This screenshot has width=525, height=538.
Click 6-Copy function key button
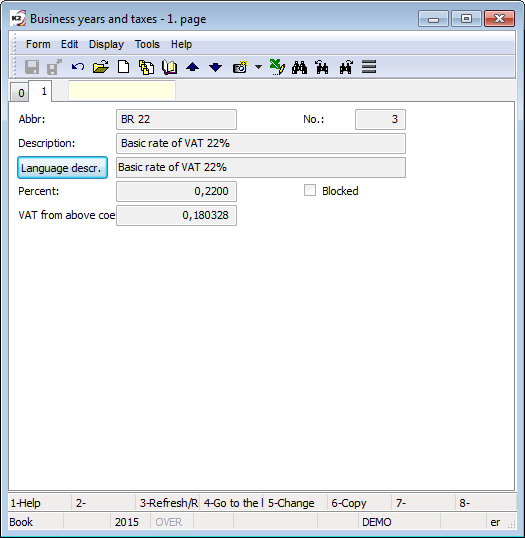click(x=360, y=503)
